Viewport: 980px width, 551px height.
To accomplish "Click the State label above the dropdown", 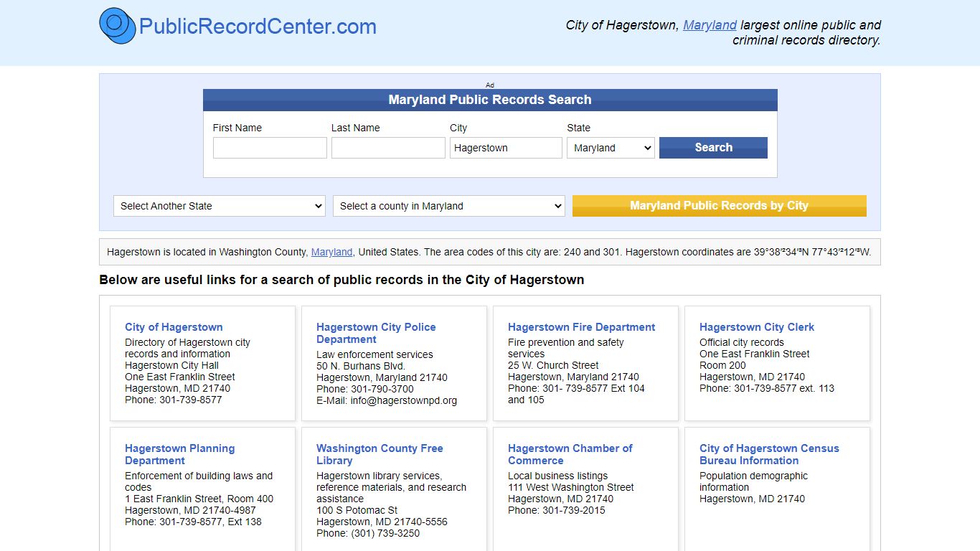I will (x=579, y=128).
